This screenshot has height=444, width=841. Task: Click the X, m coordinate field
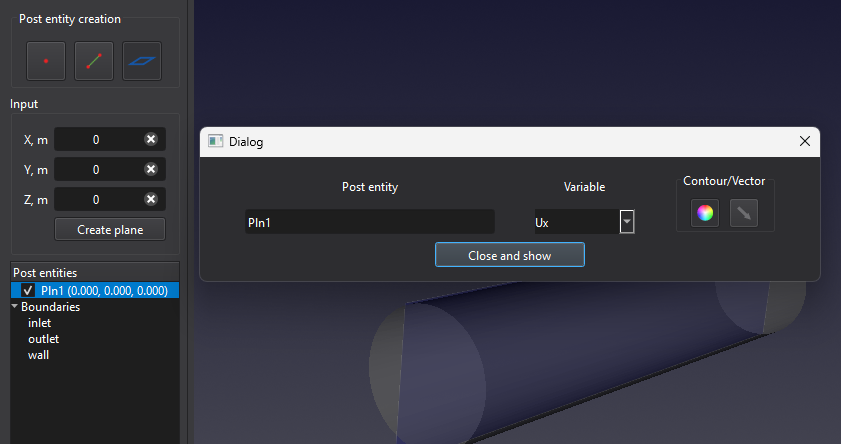point(96,140)
